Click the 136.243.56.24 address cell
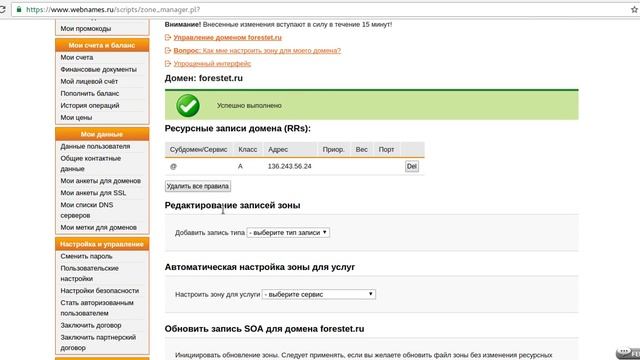Screen dimensions: 640x360 tap(289, 167)
